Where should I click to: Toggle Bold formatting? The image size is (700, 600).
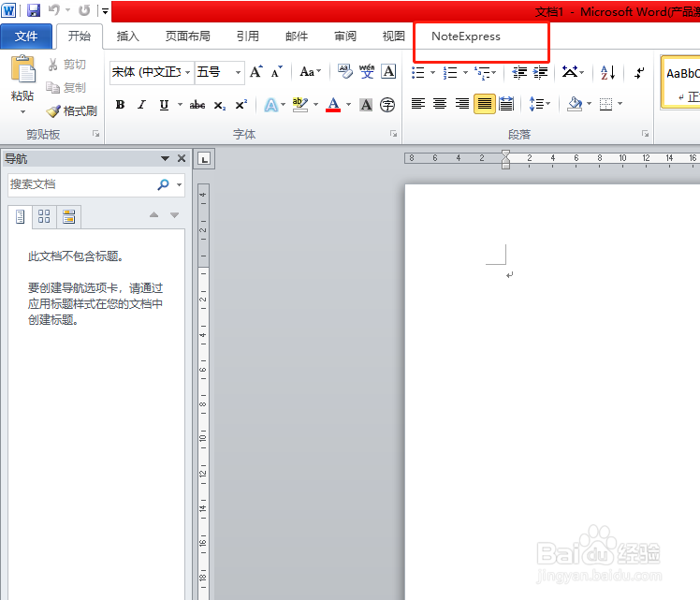pos(120,105)
